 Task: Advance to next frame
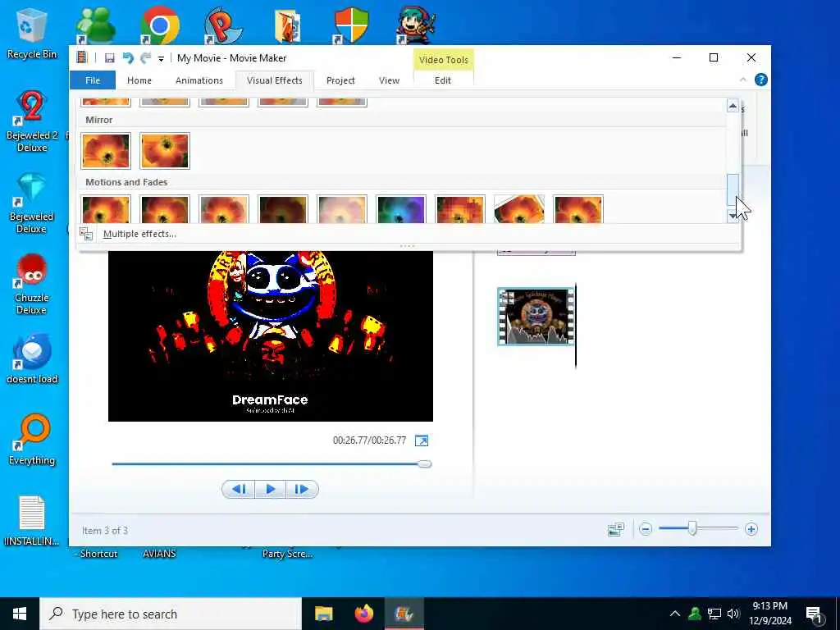pos(302,489)
